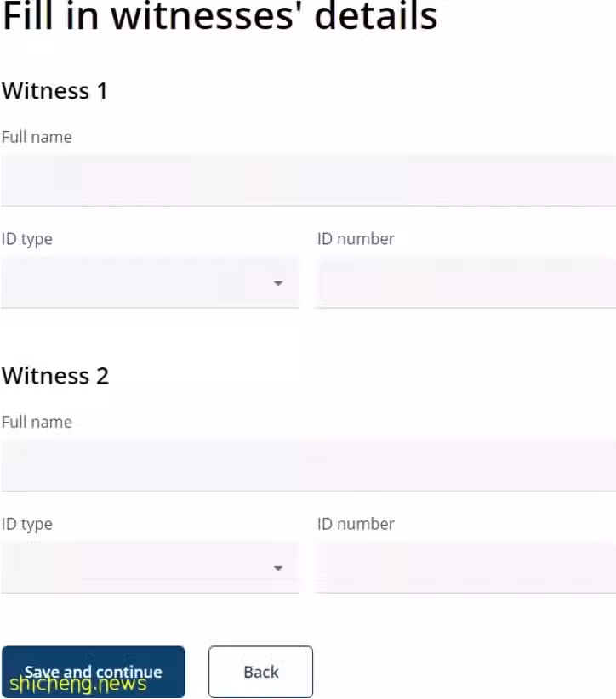Click the Witness 1 ID type dropdown arrow
616x699 pixels.
click(x=278, y=283)
